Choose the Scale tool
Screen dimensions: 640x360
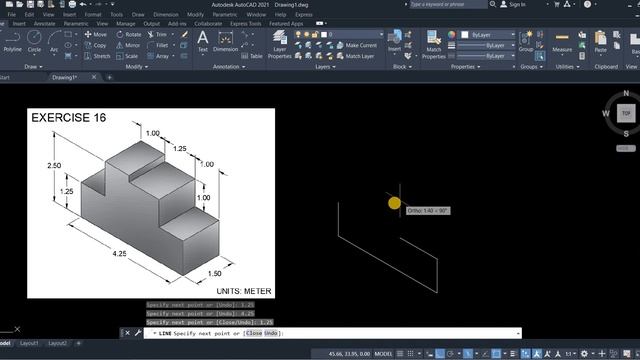pos(127,56)
